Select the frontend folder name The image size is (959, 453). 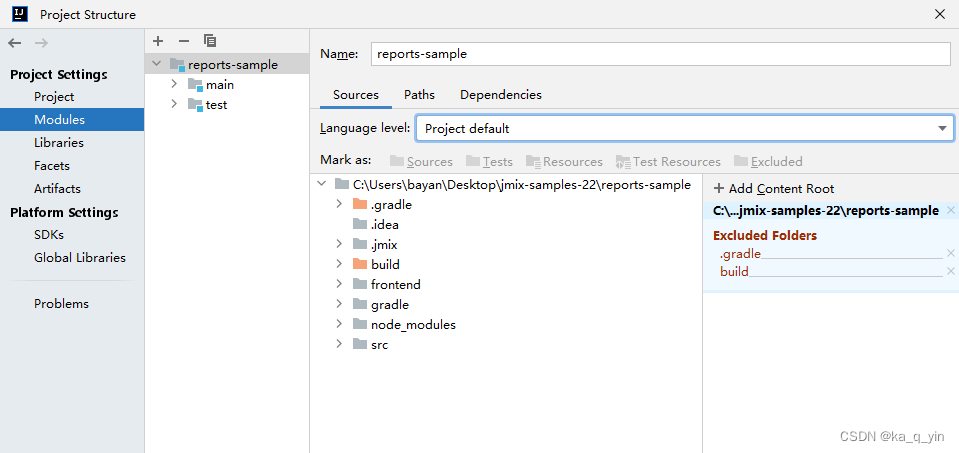coord(396,284)
